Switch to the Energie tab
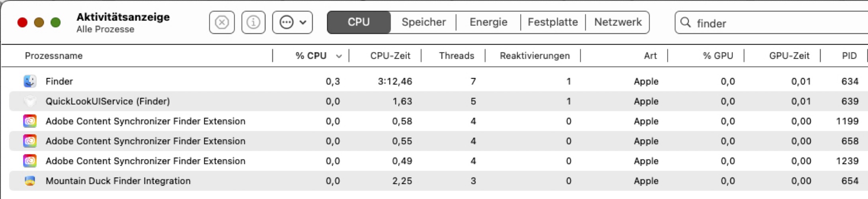 (x=488, y=22)
